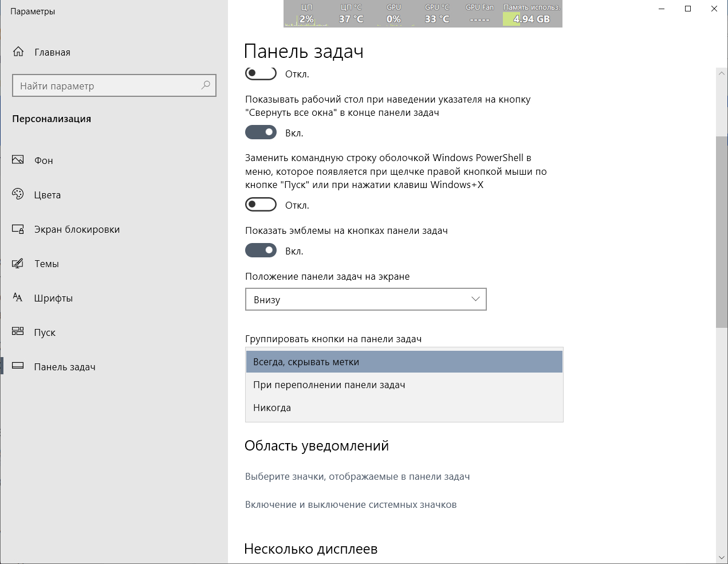
Task: Open the Панель задач sidebar item
Action: (64, 367)
